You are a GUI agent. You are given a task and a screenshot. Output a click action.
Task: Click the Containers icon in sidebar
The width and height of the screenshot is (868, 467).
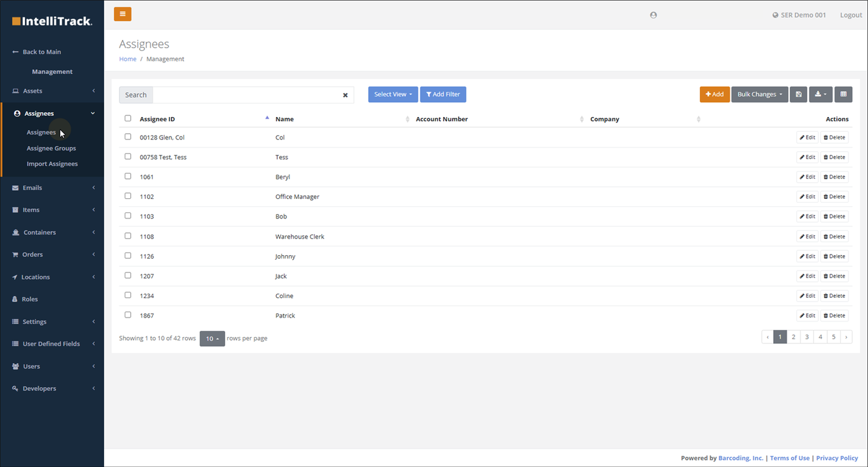tap(16, 232)
